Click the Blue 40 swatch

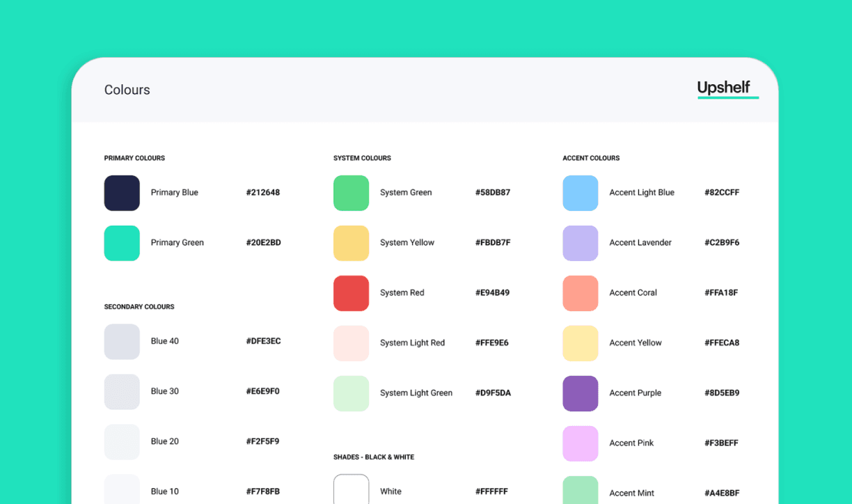pyautogui.click(x=122, y=342)
